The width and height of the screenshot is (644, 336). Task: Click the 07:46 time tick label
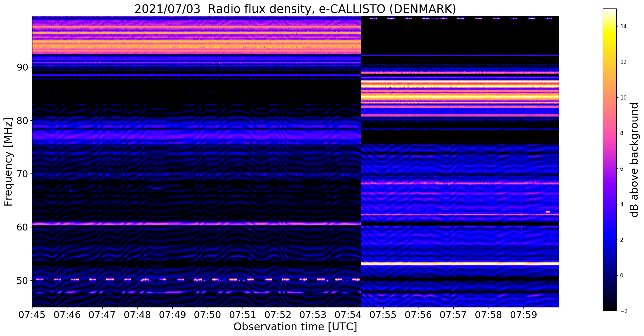point(67,315)
